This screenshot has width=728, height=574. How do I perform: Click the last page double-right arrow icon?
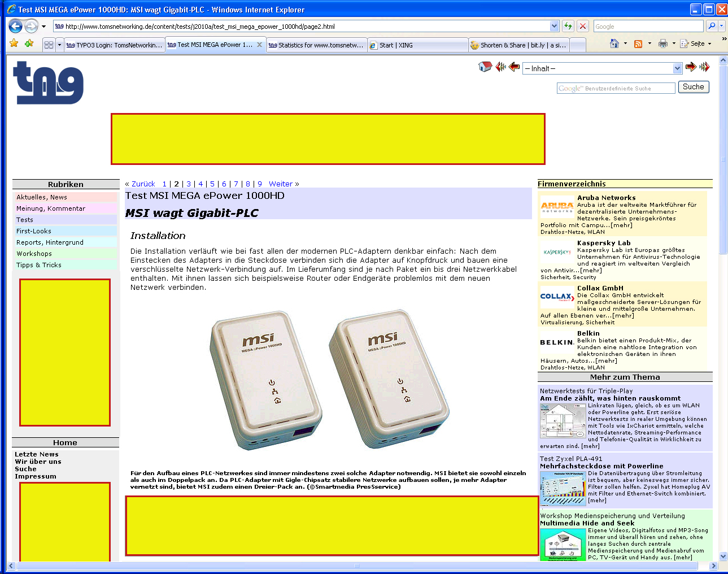[704, 67]
